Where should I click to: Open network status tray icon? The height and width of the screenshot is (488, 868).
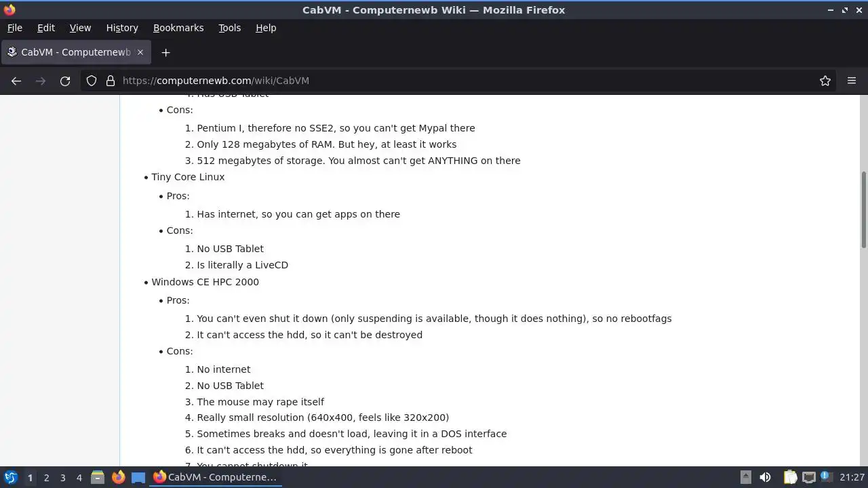(x=808, y=477)
